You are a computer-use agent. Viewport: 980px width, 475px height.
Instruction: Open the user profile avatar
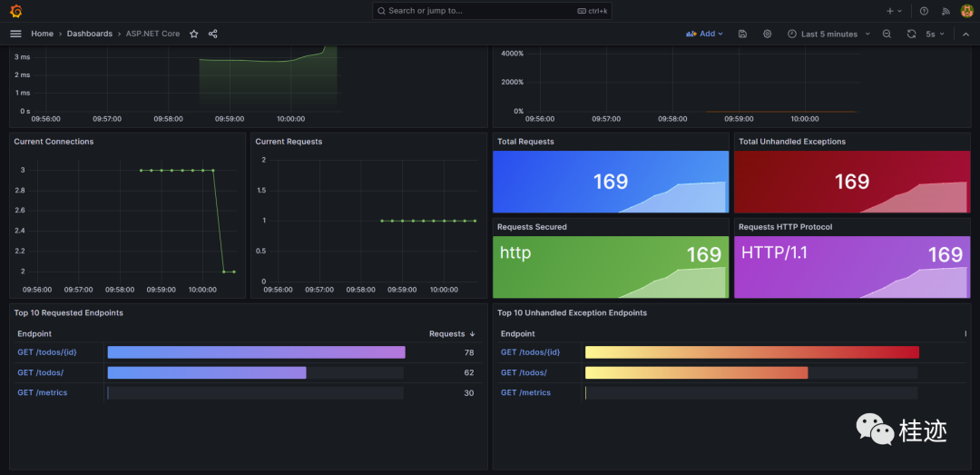coord(967,11)
